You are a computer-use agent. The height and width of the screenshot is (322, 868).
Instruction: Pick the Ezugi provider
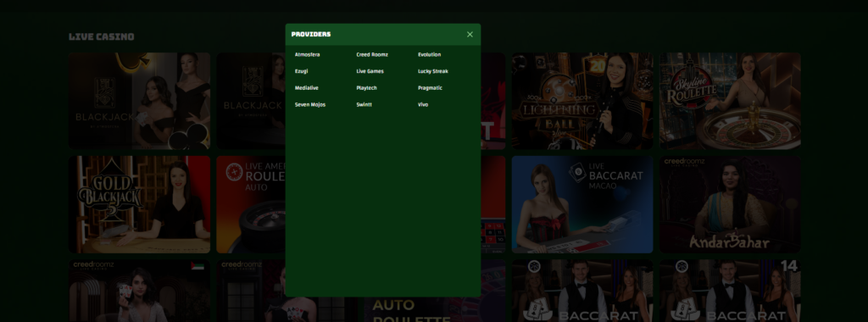[302, 71]
